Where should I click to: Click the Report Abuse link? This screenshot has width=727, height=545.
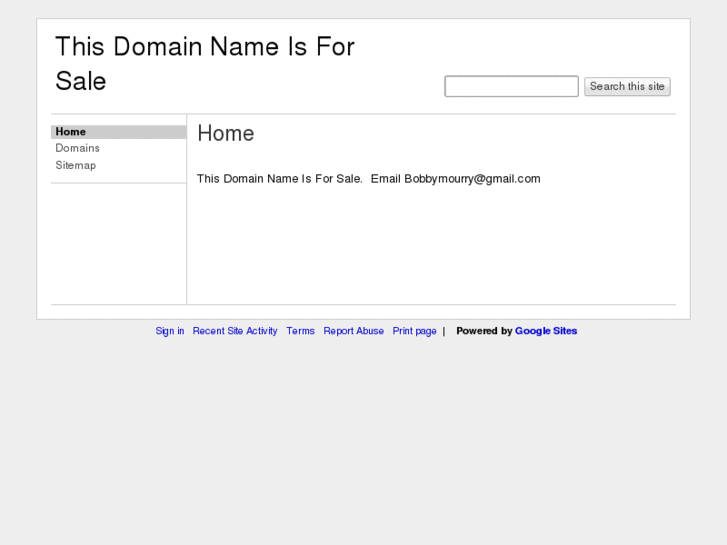[x=354, y=331]
